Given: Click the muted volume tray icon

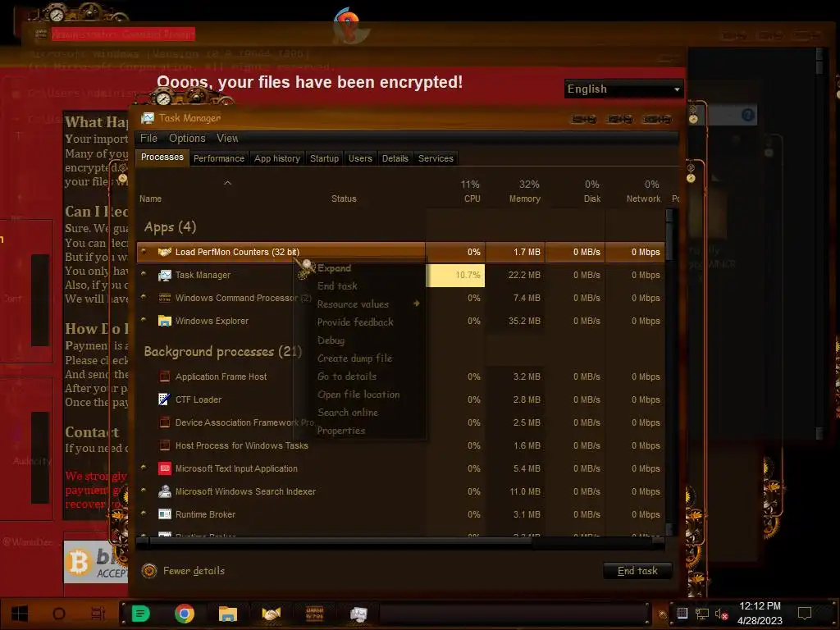Looking at the screenshot, I should coord(721,614).
